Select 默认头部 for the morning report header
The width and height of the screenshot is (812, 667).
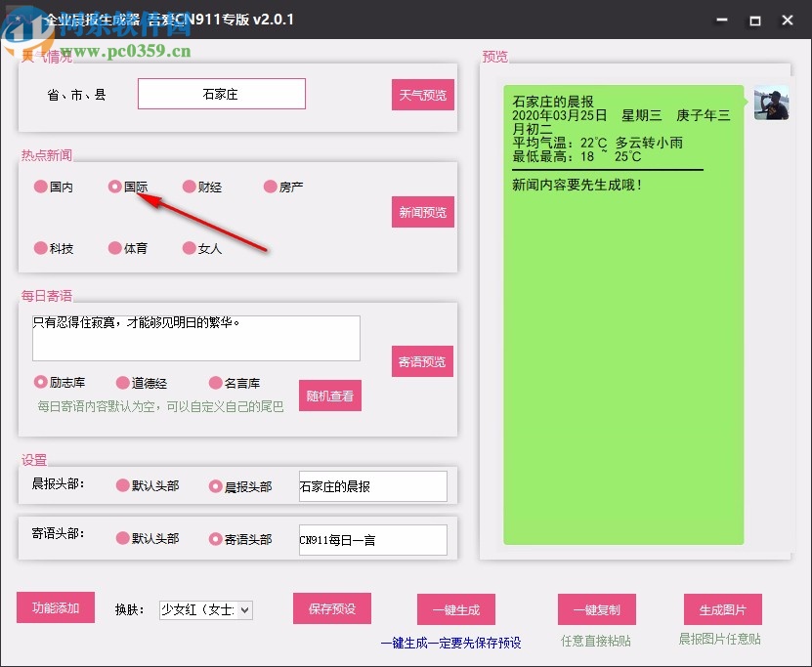coord(122,485)
